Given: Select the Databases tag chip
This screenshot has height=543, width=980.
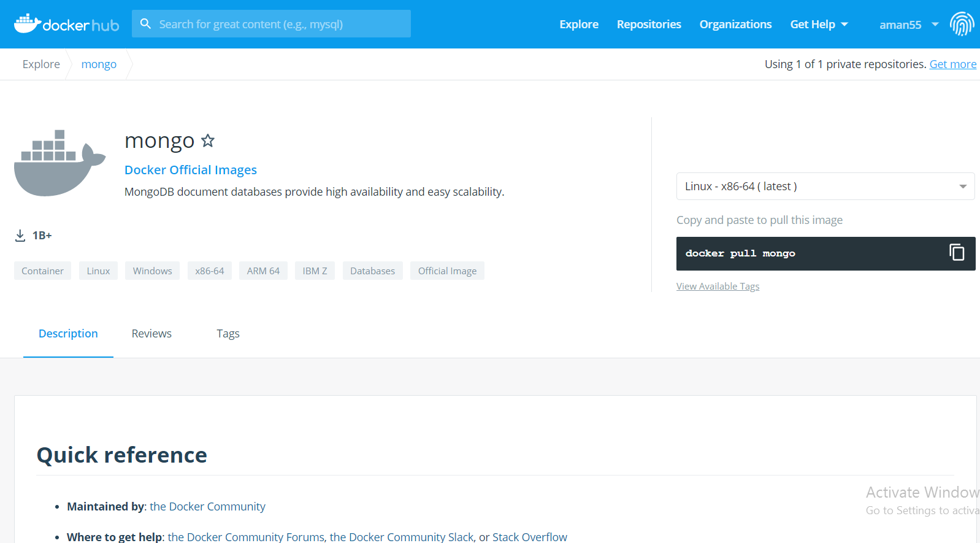Looking at the screenshot, I should pos(372,271).
